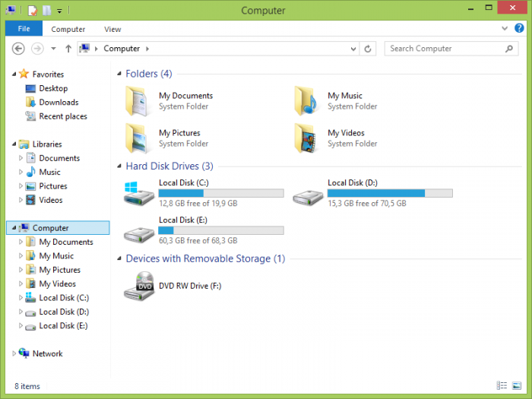Switch to Large icons view in status bar
Screen dimensions: 532x399
pyautogui.click(x=517, y=385)
